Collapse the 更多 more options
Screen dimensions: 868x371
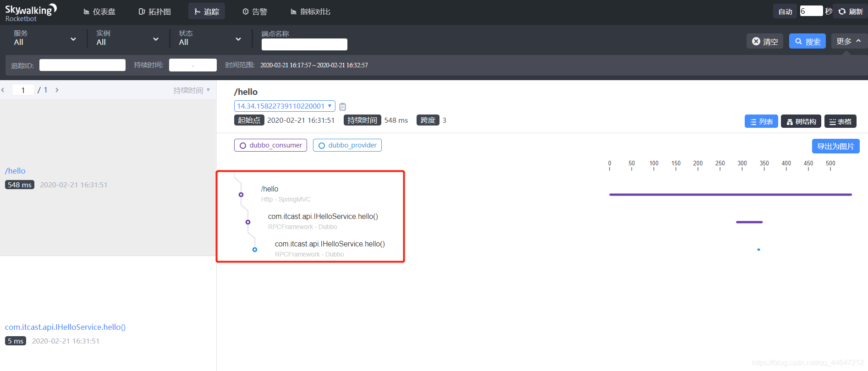849,41
